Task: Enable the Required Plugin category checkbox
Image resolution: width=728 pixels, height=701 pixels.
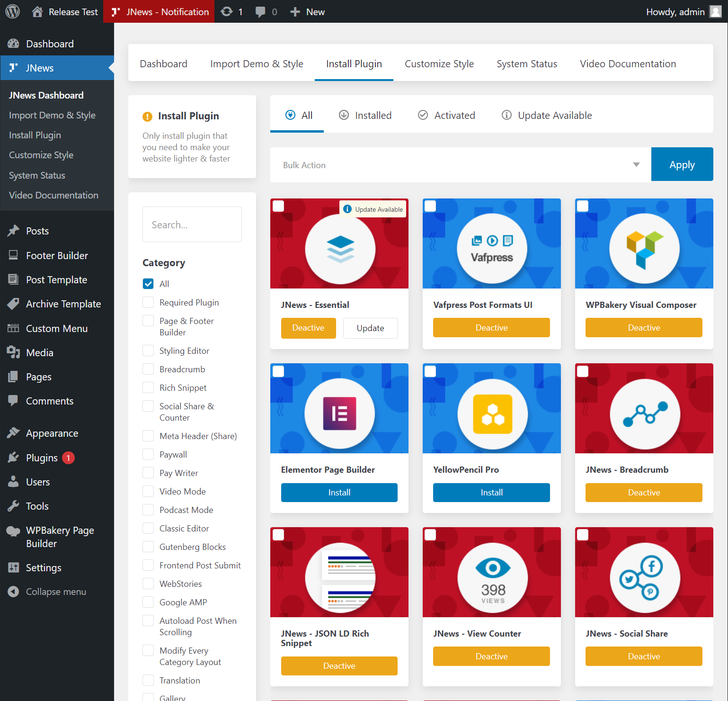Action: [148, 302]
